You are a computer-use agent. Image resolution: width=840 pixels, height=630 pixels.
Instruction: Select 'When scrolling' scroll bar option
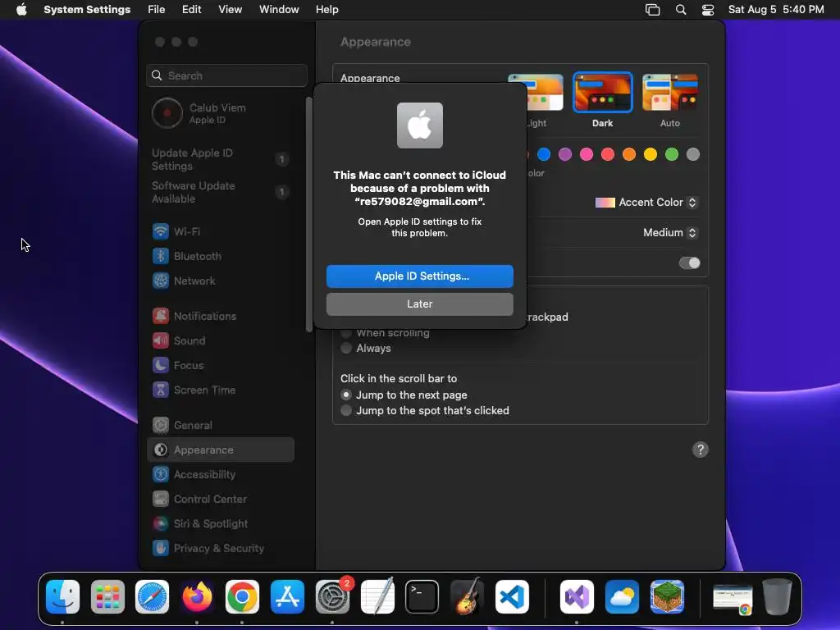(346, 333)
